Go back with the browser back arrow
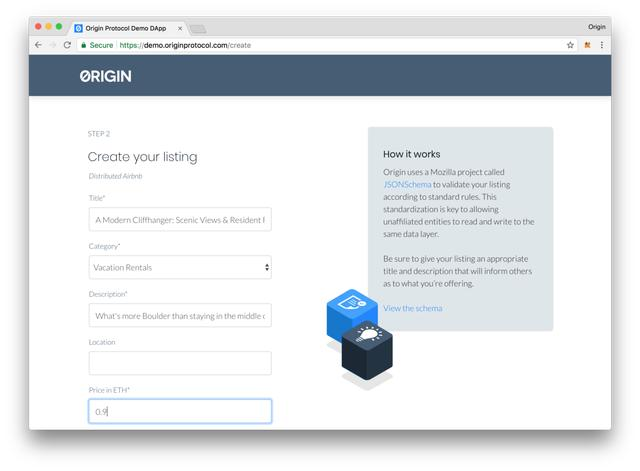640x471 pixels. point(38,45)
